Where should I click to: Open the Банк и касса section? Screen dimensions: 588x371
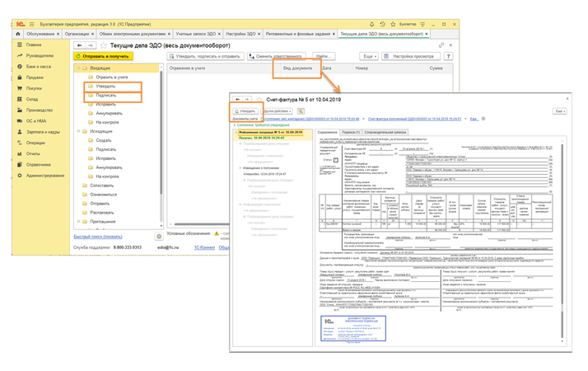click(x=40, y=66)
